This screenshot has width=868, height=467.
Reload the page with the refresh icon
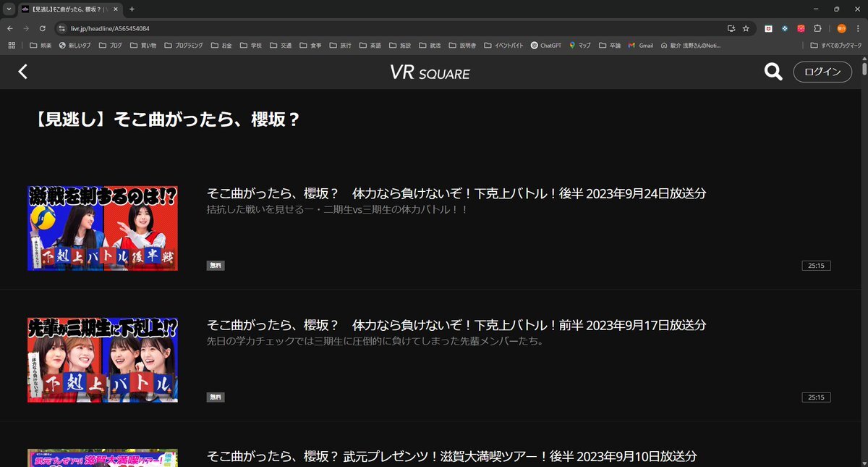click(x=43, y=28)
